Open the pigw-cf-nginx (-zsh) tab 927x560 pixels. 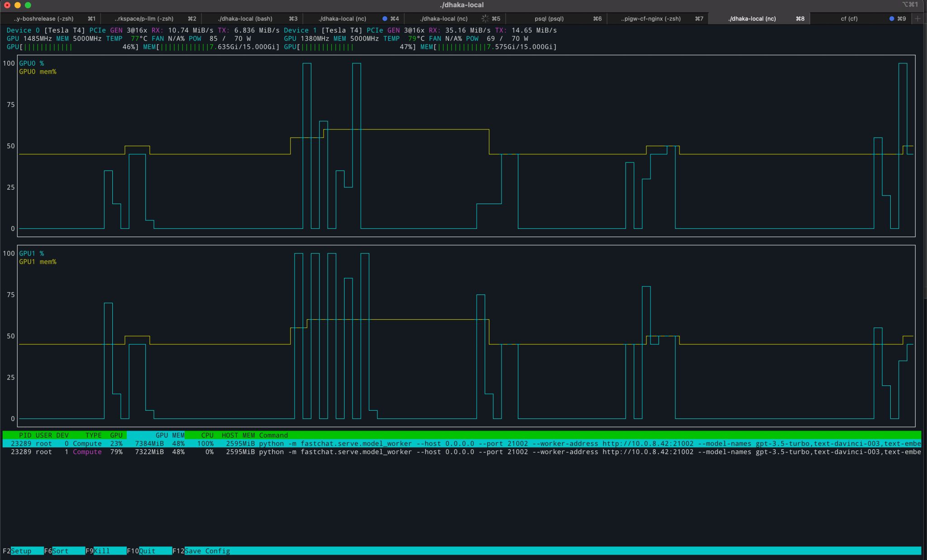(x=657, y=19)
